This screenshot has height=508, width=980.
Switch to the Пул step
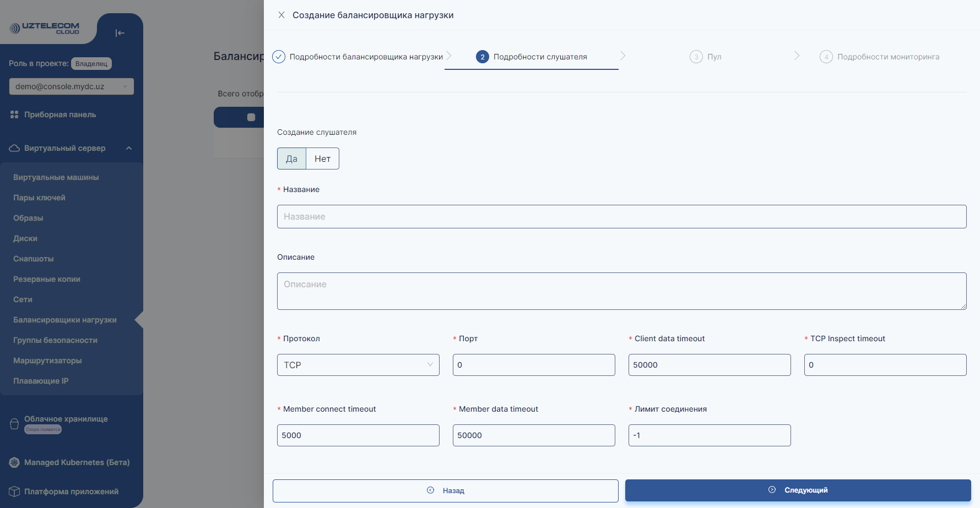pos(706,56)
